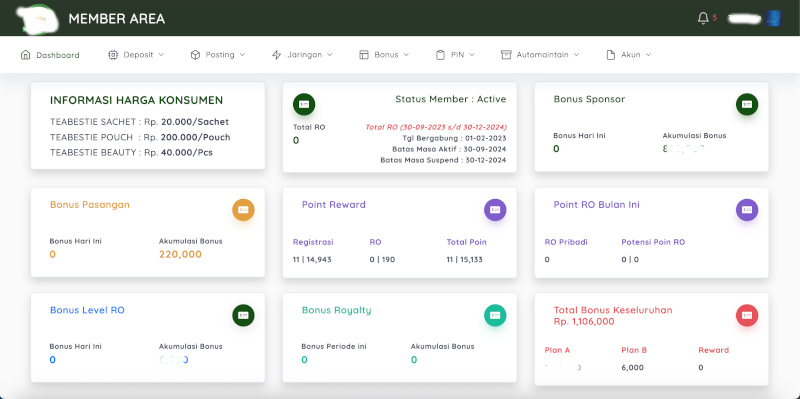Click the Automaintain archive icon
The height and width of the screenshot is (399, 800).
click(x=506, y=55)
